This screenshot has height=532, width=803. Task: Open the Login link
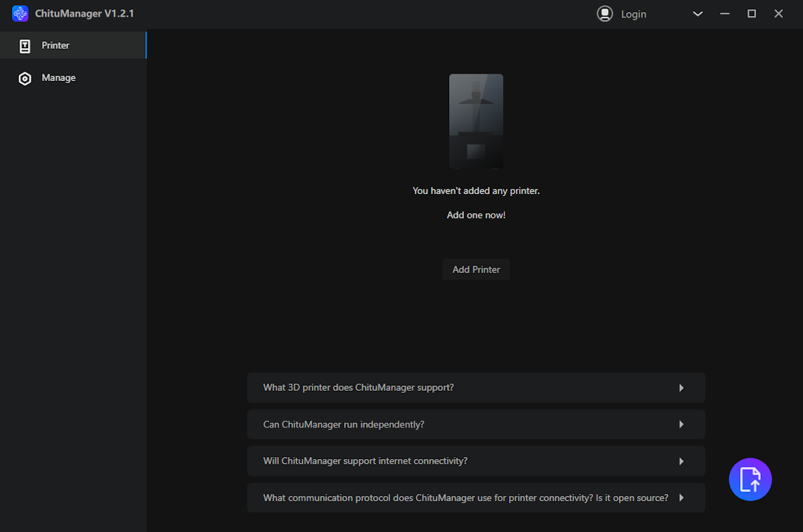[x=633, y=14]
